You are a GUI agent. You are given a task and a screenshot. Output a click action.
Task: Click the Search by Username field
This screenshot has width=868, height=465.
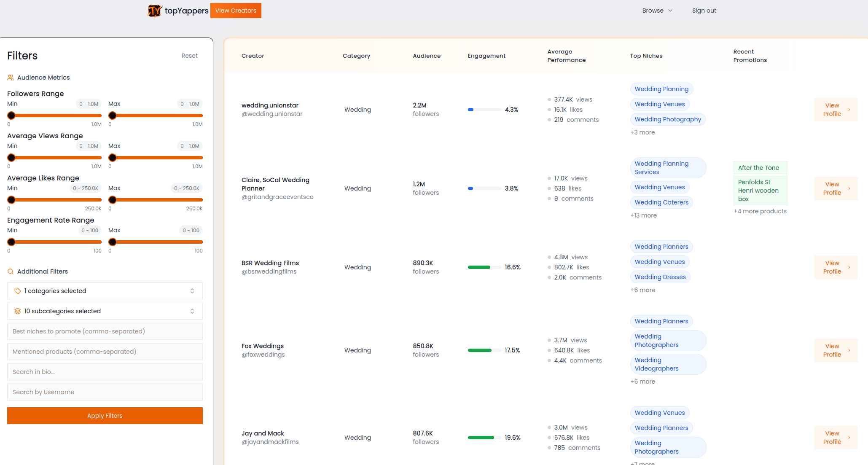coord(105,392)
